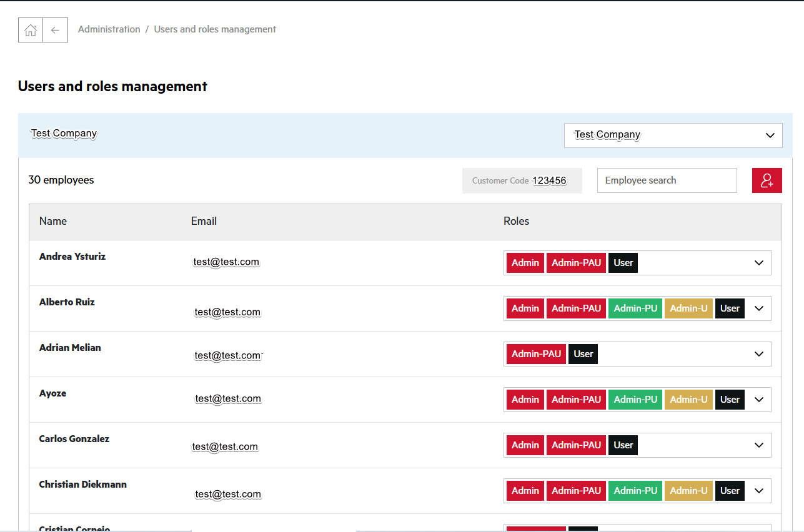Select the Test Company underlined label
Image resolution: width=804 pixels, height=532 pixels.
64,133
